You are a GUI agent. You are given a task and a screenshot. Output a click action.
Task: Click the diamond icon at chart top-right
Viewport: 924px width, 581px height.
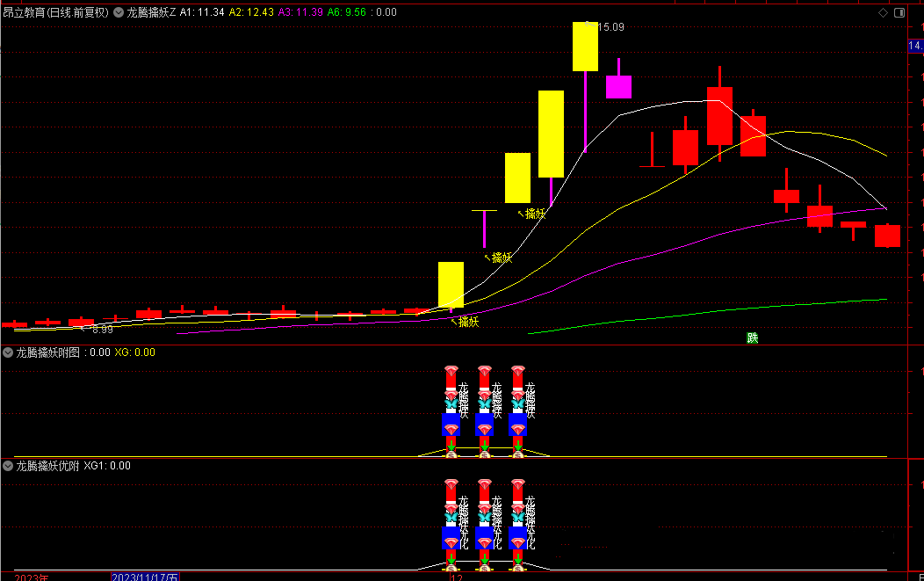pos(883,13)
